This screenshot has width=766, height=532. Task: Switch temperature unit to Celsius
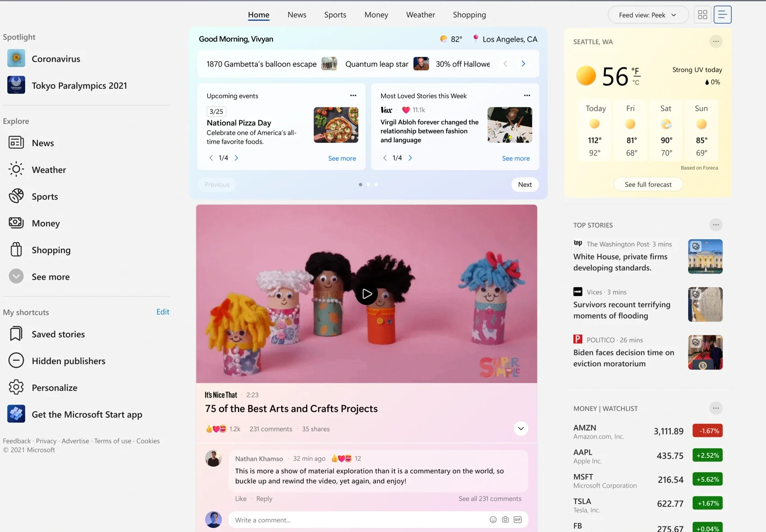pos(636,83)
